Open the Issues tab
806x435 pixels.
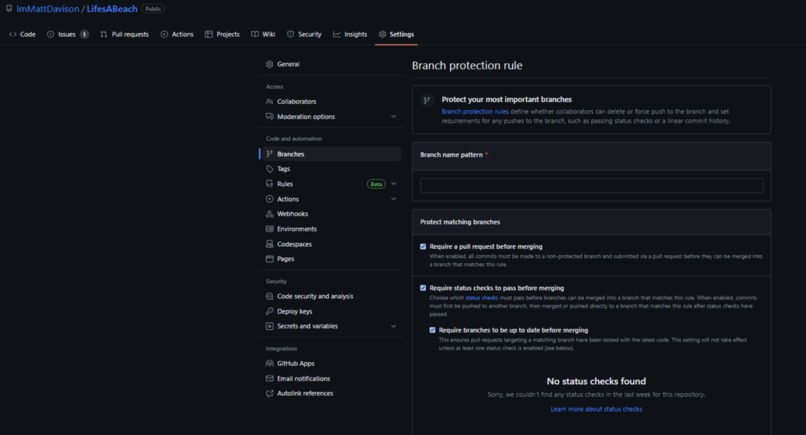67,34
